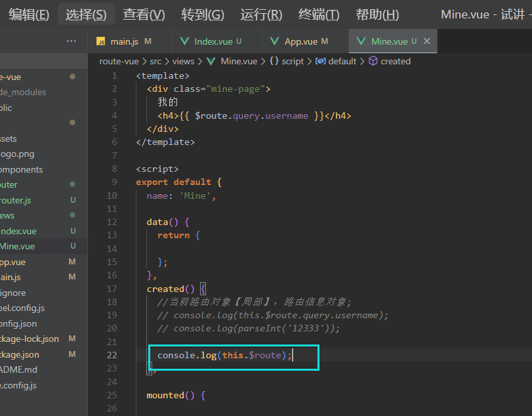The image size is (532, 416).
Task: Click line number 22 in the gutter
Action: point(112,355)
